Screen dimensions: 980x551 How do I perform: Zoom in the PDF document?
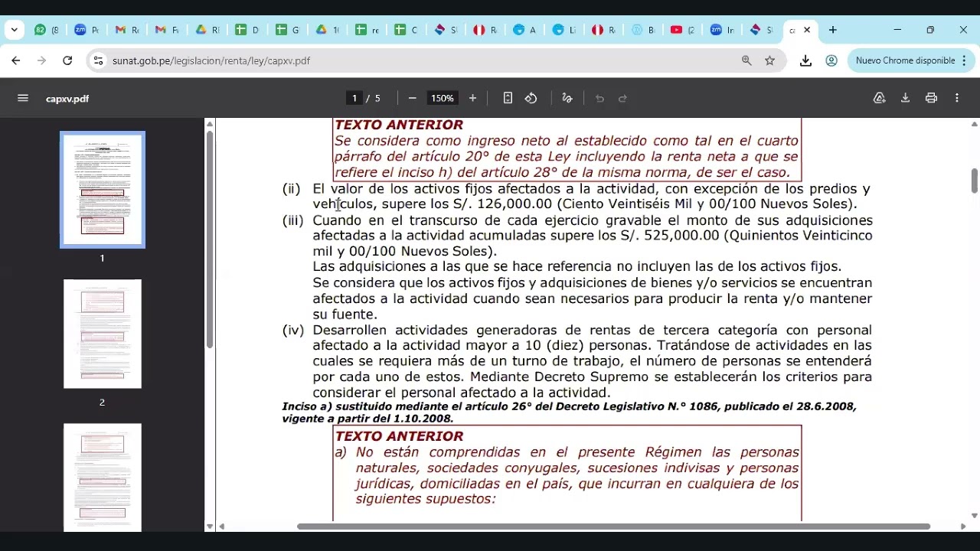pos(472,98)
